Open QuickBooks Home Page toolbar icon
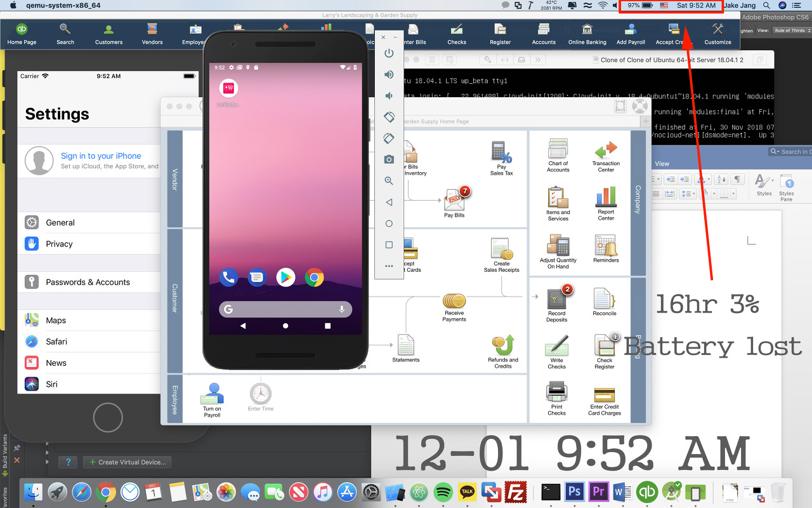Viewport: 812px width, 508px height. [22, 34]
